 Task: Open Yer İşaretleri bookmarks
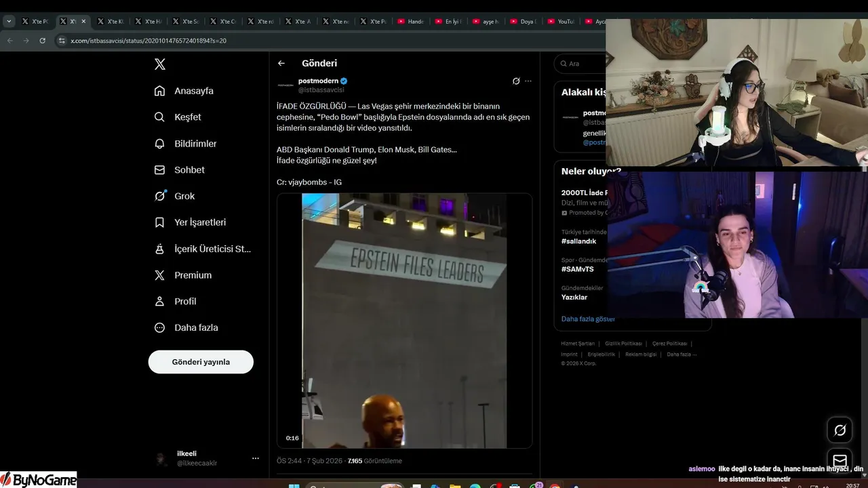(190, 222)
